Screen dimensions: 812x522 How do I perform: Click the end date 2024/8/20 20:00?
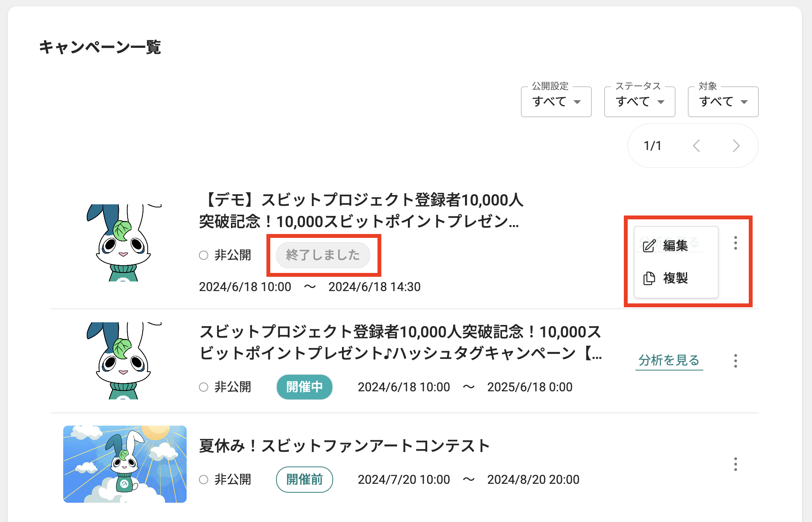(x=533, y=480)
